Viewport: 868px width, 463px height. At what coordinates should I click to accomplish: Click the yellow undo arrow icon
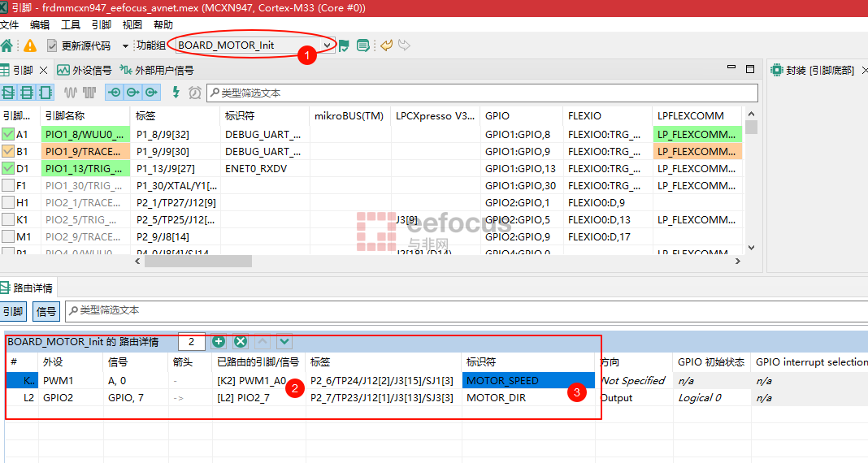pyautogui.click(x=386, y=45)
